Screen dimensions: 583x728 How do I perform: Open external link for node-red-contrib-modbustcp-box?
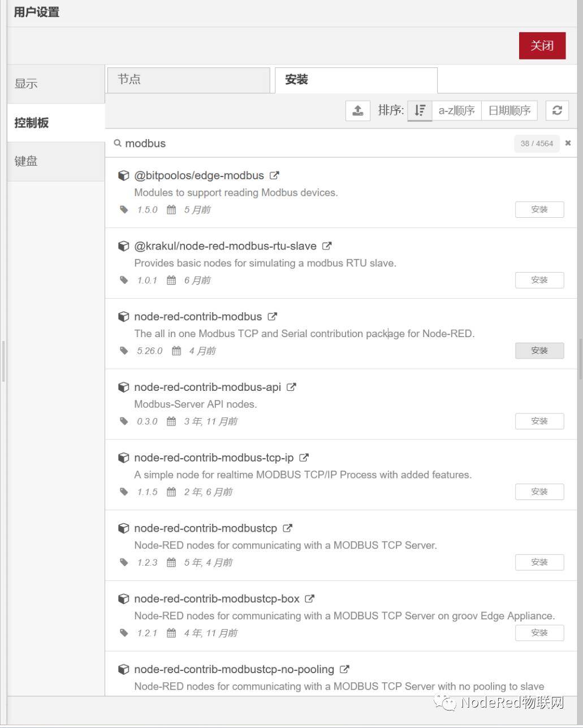[x=310, y=598]
